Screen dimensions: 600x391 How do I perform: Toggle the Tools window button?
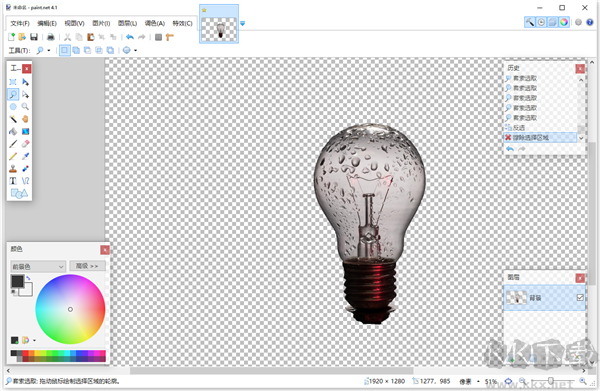point(530,22)
